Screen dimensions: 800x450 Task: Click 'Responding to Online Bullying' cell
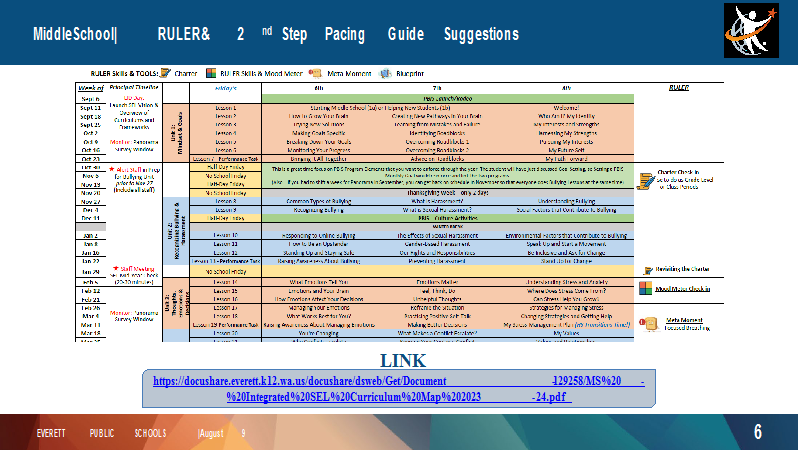coord(318,235)
